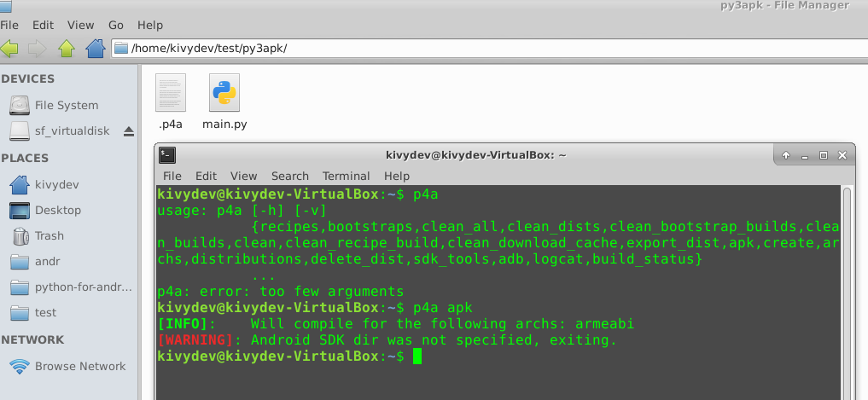The width and height of the screenshot is (868, 400).
Task: Open the terminal's File menu
Action: pos(172,176)
